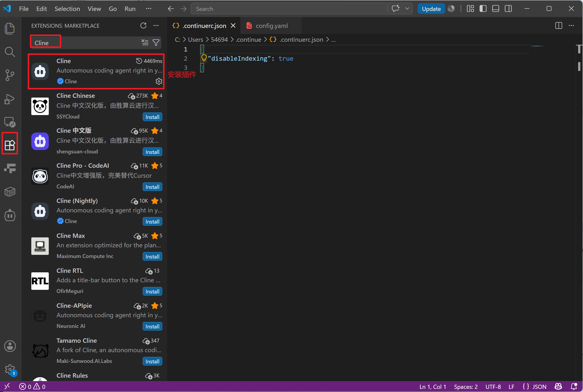Screen dimensions: 583x392
Task: Click the Update button
Action: tap(431, 9)
